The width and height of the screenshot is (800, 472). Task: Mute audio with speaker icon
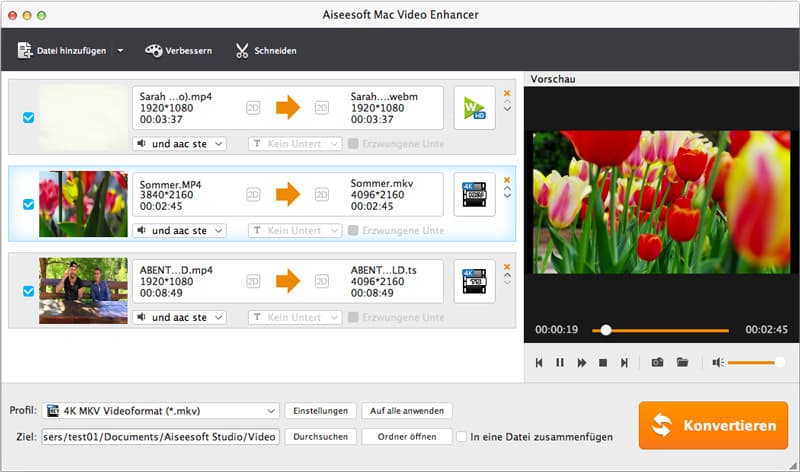pos(718,362)
